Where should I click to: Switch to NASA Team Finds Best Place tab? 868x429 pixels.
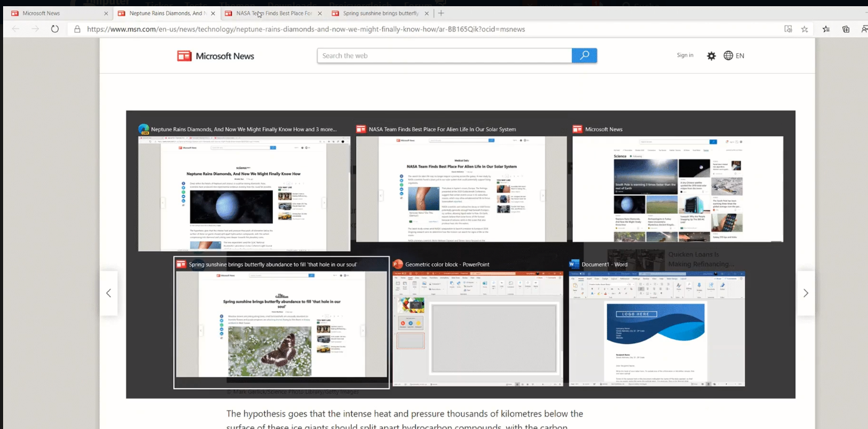[x=273, y=13]
